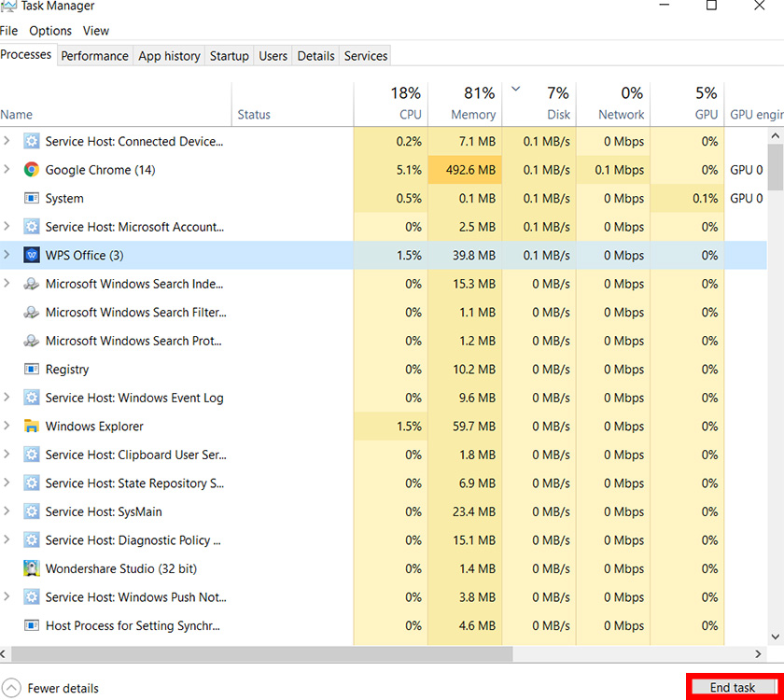The image size is (784, 700).
Task: Expand the WPS Office process group
Action: point(7,255)
